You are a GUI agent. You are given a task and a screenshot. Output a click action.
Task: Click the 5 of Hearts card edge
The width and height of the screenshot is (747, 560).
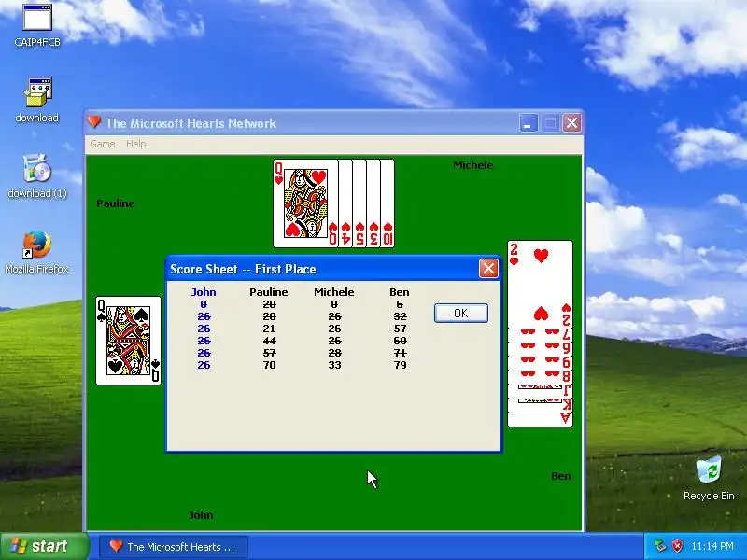[x=359, y=203]
